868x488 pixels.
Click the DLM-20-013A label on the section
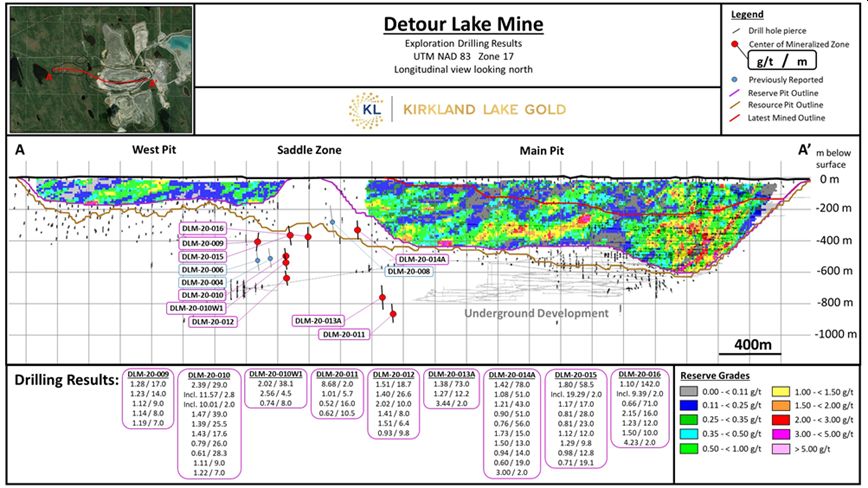point(318,321)
